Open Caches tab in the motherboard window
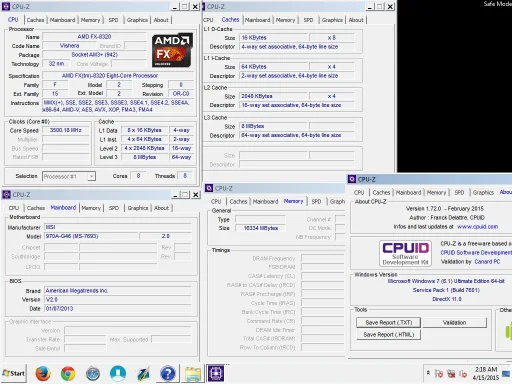The height and width of the screenshot is (384, 512). click(x=36, y=208)
